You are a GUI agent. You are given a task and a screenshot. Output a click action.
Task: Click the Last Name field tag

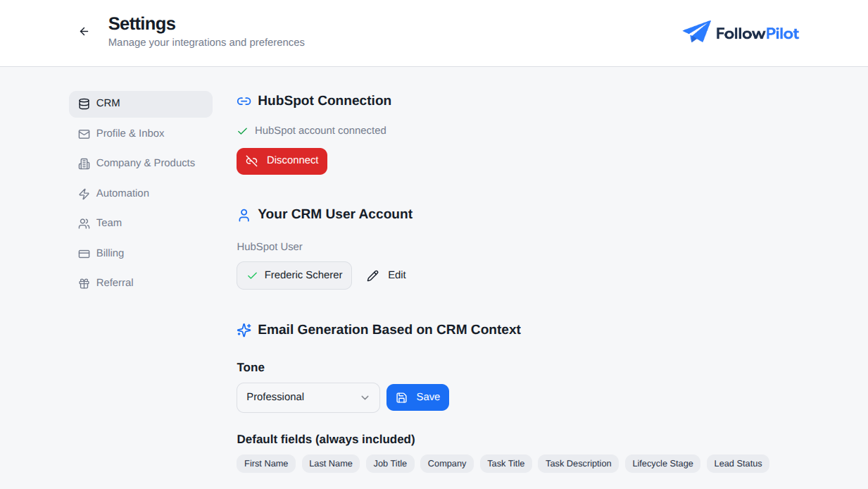tap(331, 464)
